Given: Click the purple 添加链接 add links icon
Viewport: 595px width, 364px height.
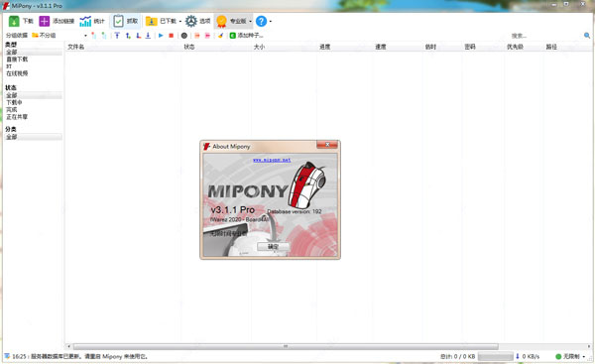Looking at the screenshot, I should (x=44, y=21).
